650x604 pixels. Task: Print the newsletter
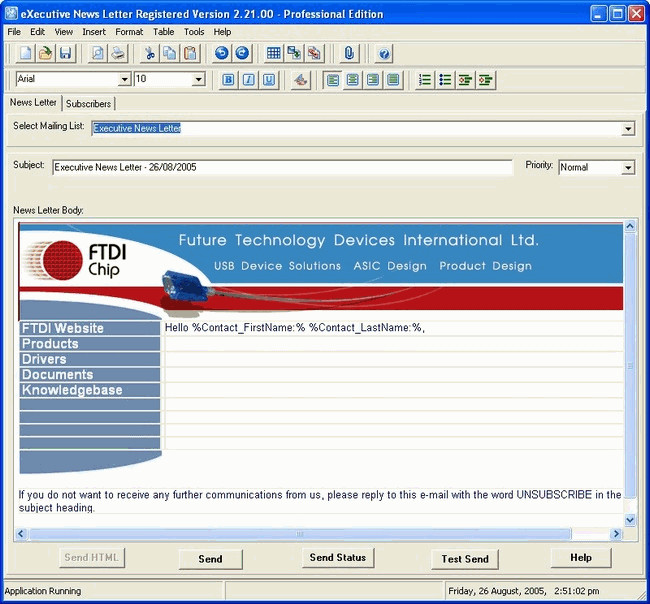coord(118,53)
